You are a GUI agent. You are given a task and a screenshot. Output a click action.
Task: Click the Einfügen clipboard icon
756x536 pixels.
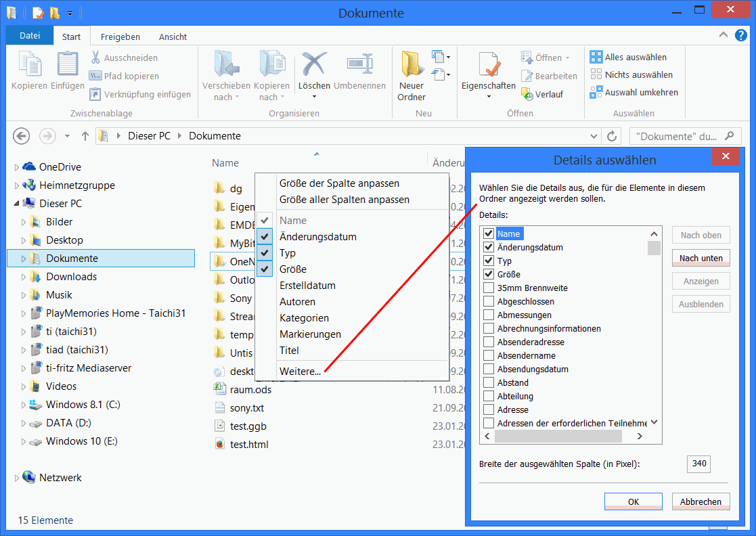click(x=68, y=65)
